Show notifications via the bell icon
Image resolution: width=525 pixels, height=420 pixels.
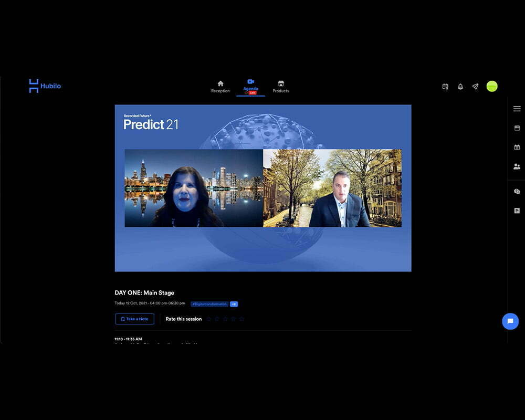(460, 87)
